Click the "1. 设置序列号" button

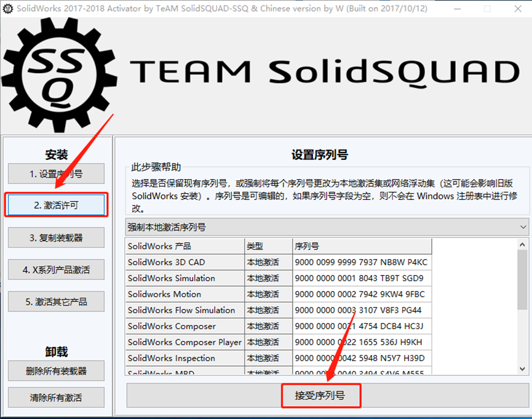pyautogui.click(x=56, y=174)
